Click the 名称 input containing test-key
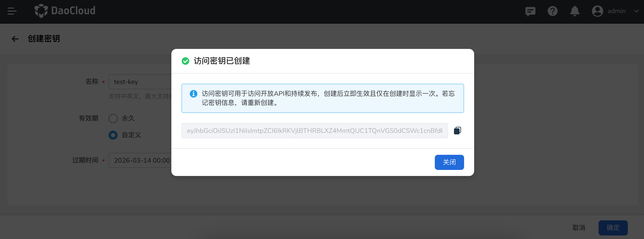The width and height of the screenshot is (644, 239). tap(140, 82)
